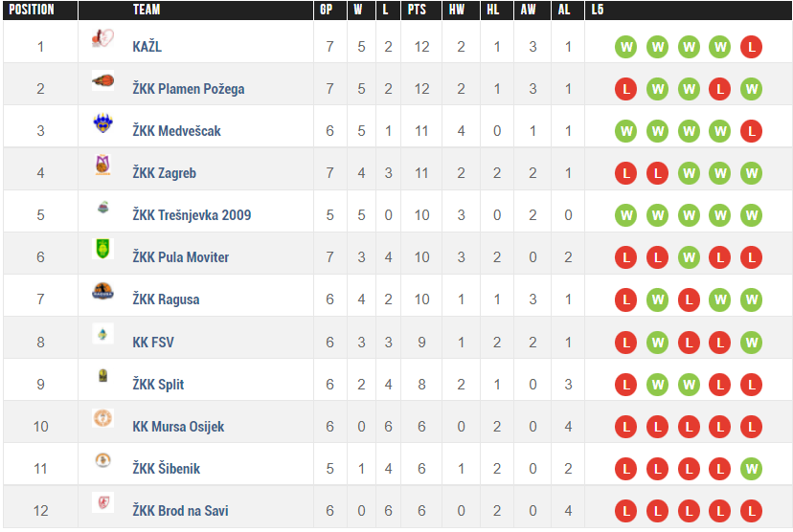Click the ŽKK Medveščak team crest
Viewport: 793px width, 532px height.
pos(102,123)
